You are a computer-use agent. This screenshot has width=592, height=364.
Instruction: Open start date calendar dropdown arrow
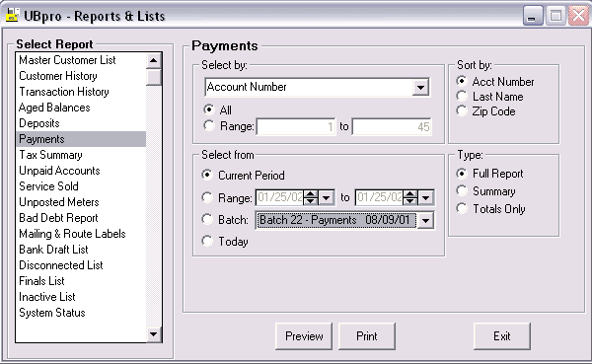click(327, 197)
